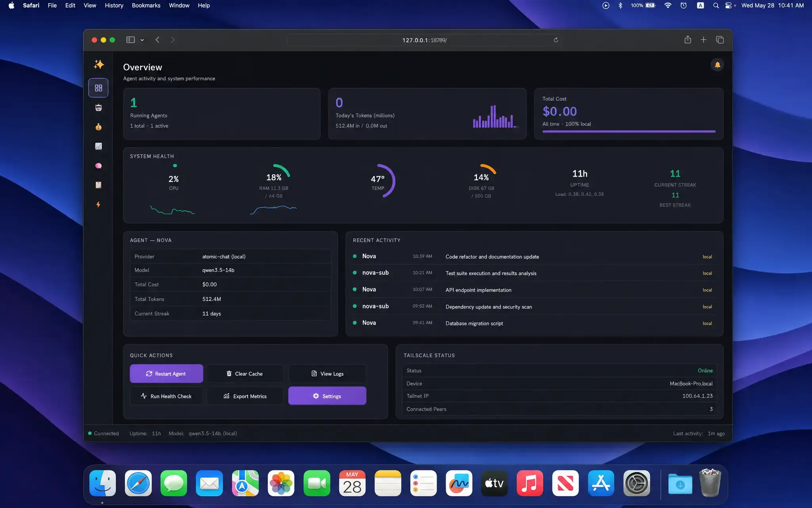Open the robot agents icon in sidebar
This screenshot has height=508, width=812.
(98, 108)
